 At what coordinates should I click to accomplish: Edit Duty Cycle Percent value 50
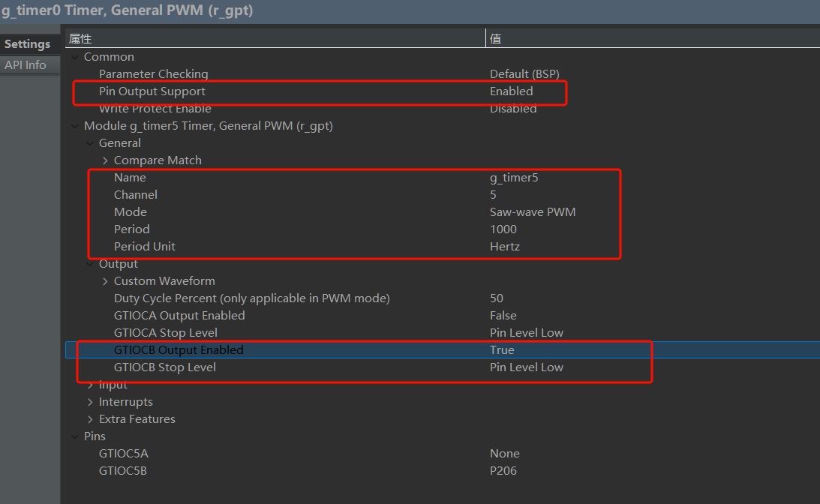(x=497, y=298)
